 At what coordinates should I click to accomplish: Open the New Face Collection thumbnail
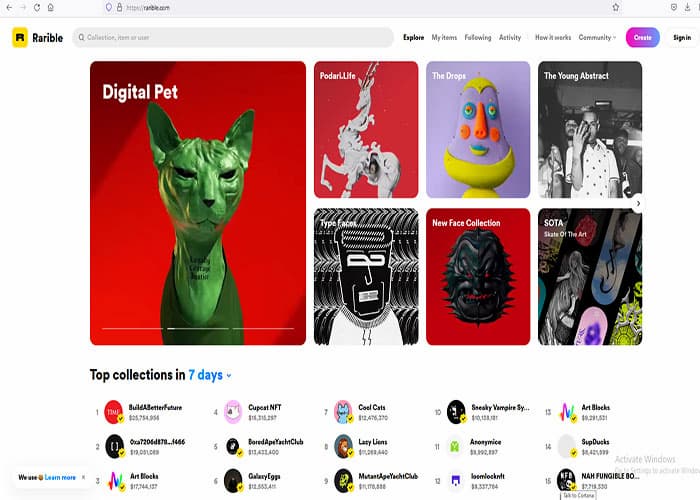click(478, 277)
